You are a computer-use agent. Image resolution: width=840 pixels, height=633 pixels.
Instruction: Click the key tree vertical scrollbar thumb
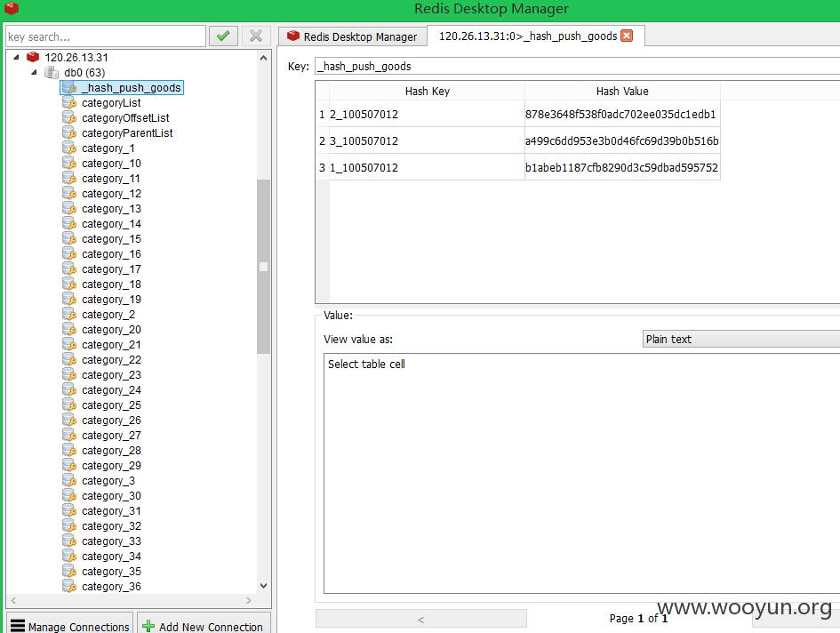tap(263, 267)
